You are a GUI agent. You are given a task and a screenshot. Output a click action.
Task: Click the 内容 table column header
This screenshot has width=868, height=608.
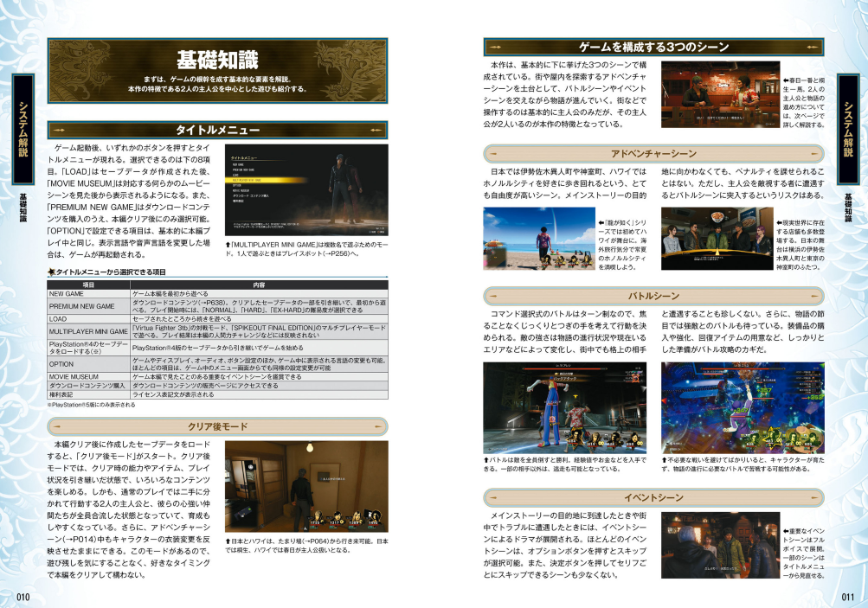tap(259, 285)
